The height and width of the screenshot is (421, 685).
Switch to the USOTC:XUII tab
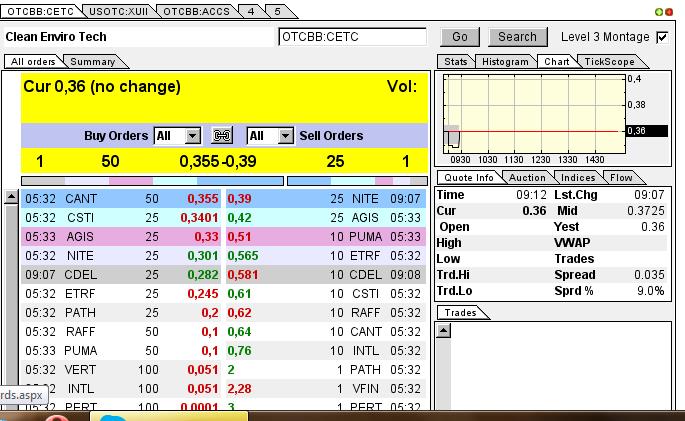pyautogui.click(x=118, y=11)
